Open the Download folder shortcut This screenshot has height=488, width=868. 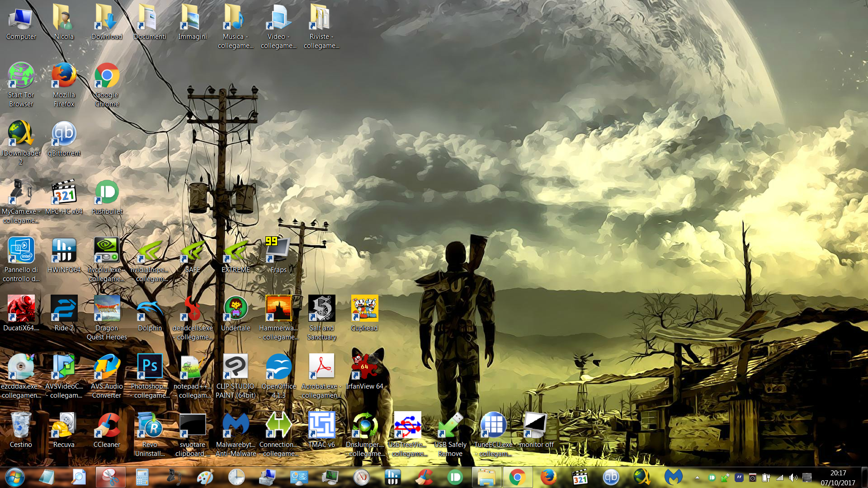(x=107, y=23)
